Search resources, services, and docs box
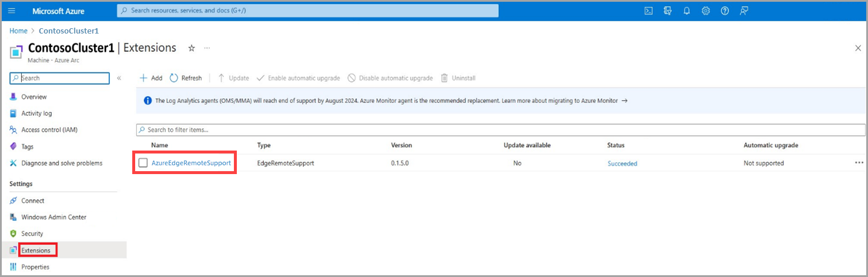868x277 pixels. 308,11
